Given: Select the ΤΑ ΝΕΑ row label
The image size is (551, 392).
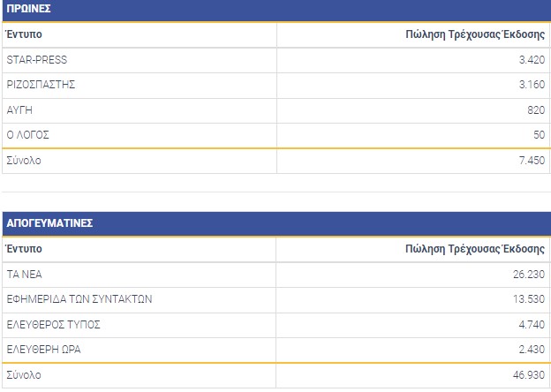Looking at the screenshot, I should 24,274.
